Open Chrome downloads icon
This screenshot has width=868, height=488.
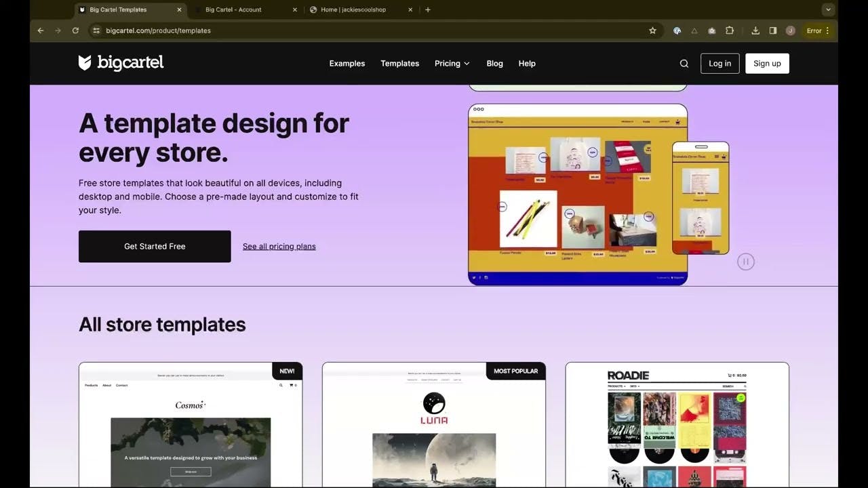[755, 30]
